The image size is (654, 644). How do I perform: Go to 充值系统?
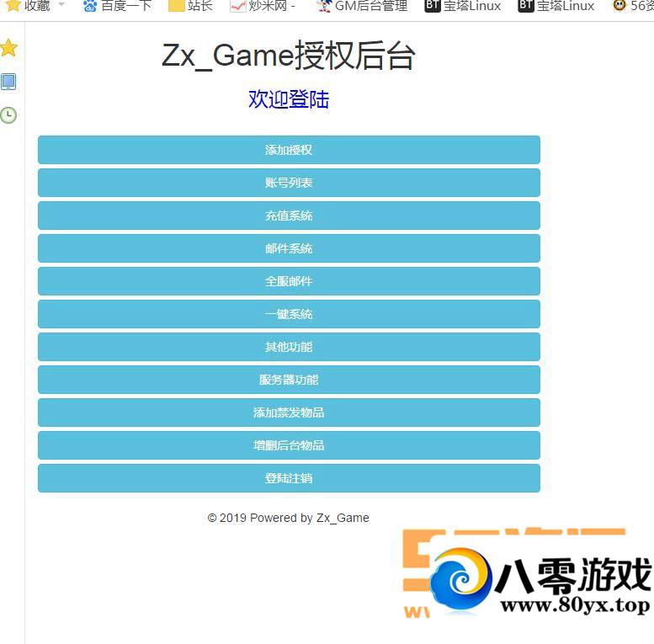click(x=289, y=216)
